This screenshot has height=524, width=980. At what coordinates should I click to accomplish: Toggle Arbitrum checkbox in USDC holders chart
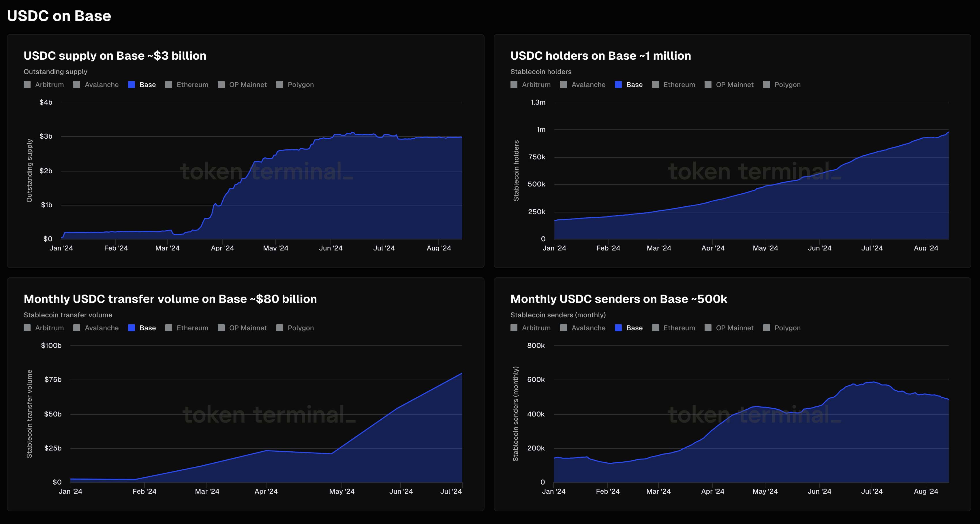coord(514,84)
